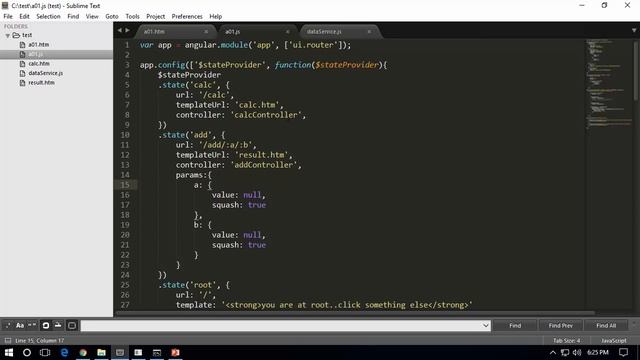The width and height of the screenshot is (640, 360).
Task: Open dataService.js in the sidebar
Action: tap(45, 73)
